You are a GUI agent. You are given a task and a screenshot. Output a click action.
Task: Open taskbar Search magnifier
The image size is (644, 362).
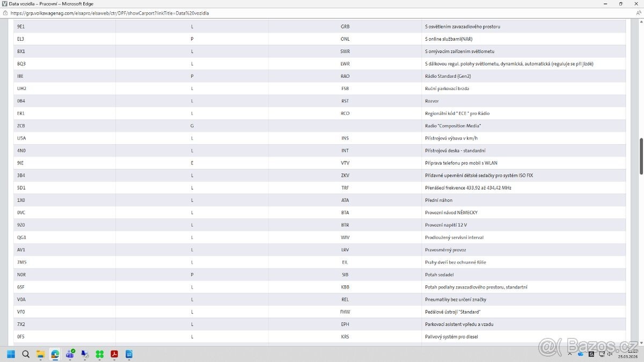pyautogui.click(x=26, y=354)
